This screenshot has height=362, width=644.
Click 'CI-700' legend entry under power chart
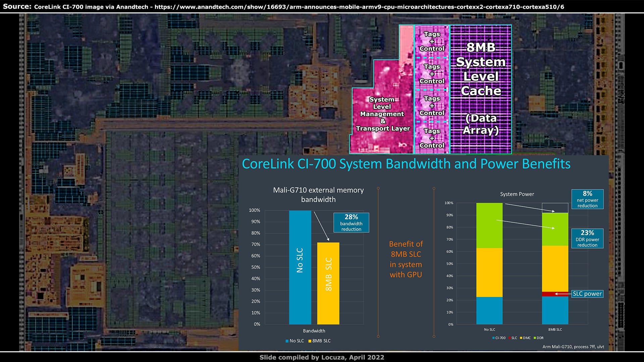pyautogui.click(x=499, y=338)
